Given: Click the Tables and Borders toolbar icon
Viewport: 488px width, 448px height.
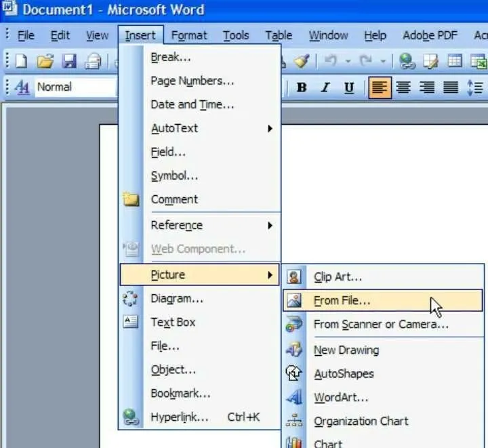Looking at the screenshot, I should click(431, 61).
